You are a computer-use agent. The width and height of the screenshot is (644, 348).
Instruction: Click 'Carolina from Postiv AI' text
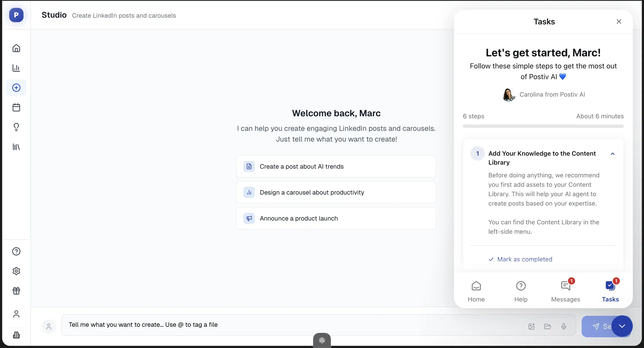tap(552, 95)
